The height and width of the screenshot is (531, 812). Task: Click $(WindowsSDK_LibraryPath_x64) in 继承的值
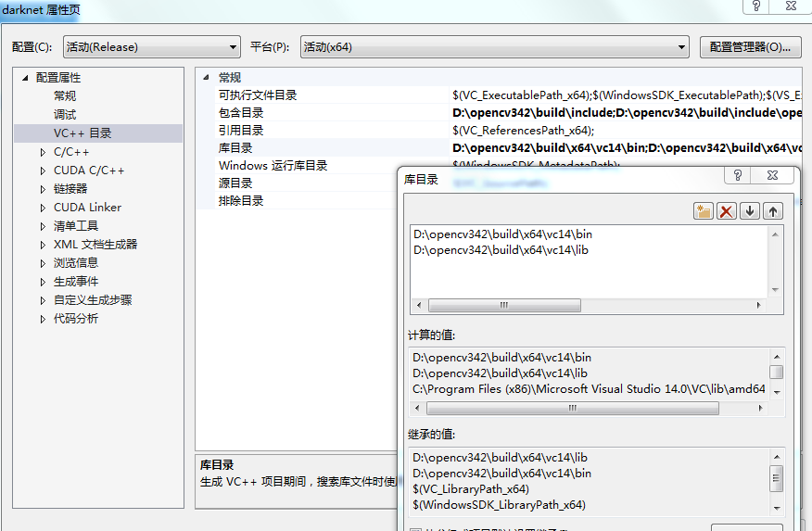point(500,505)
